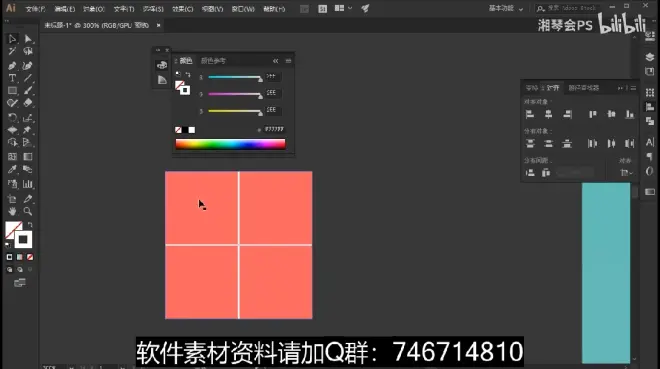Select the Pen tool
The width and height of the screenshot is (660, 369).
[x=12, y=66]
